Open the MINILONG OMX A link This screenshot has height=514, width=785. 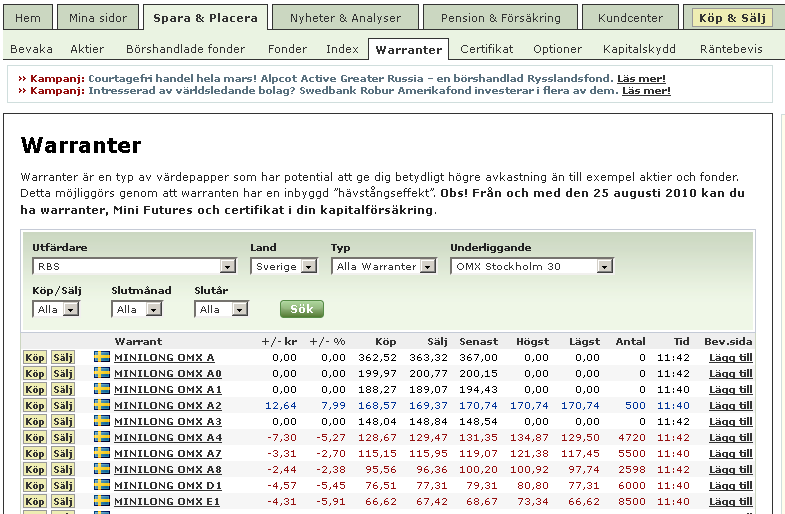(164, 357)
